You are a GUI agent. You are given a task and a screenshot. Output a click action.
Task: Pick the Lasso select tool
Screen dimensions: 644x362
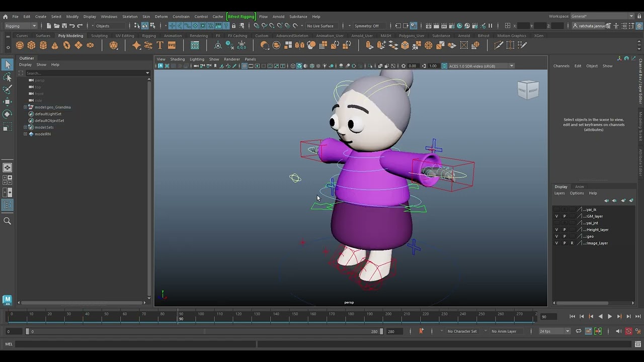click(8, 77)
